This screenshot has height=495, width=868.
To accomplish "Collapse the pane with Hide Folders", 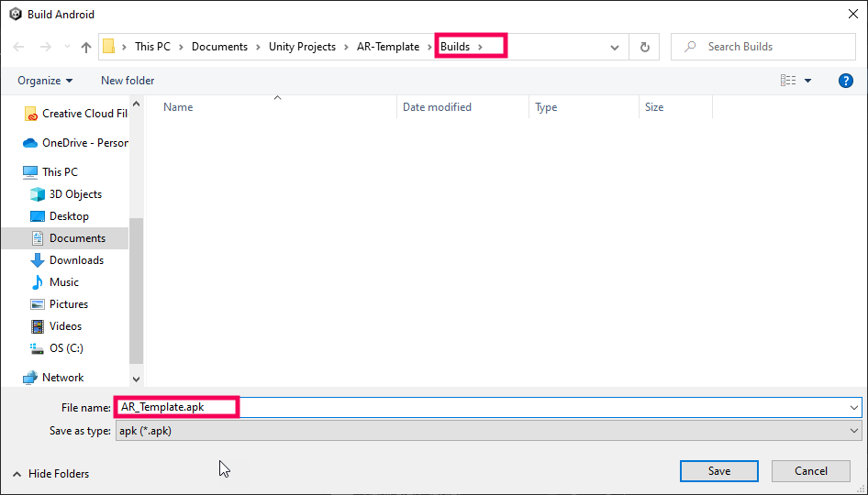I will point(51,474).
